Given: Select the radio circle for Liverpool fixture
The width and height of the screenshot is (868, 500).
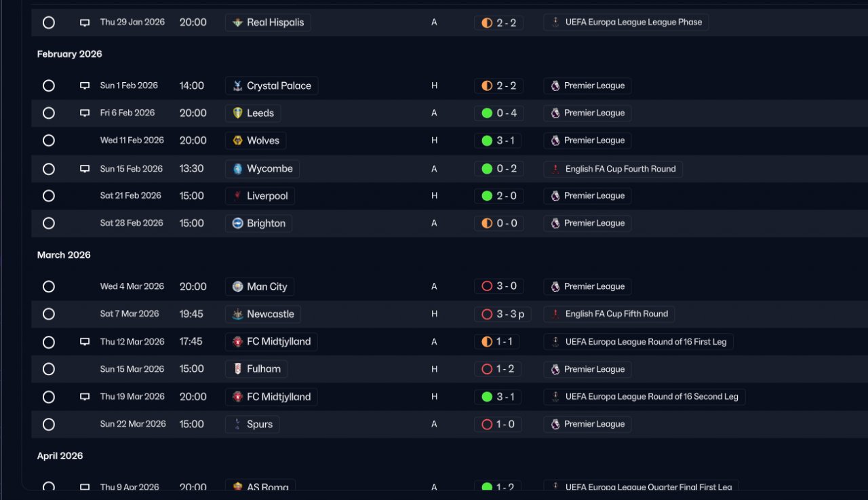Looking at the screenshot, I should point(49,196).
